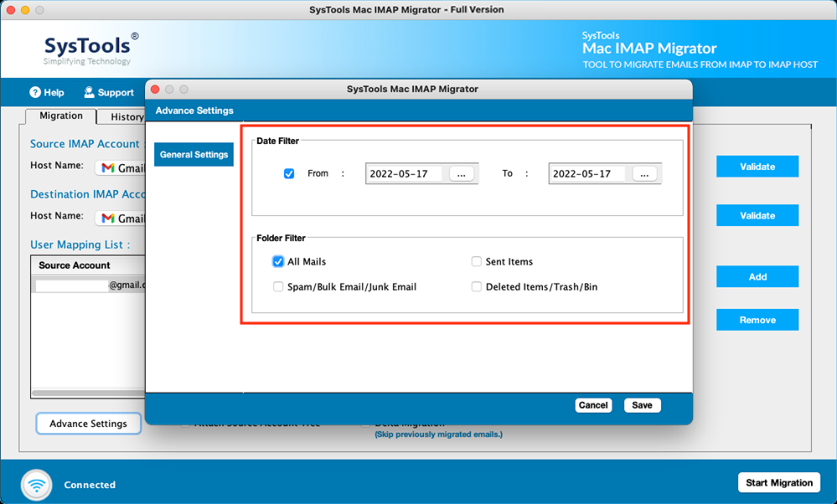Image resolution: width=837 pixels, height=504 pixels.
Task: Enable Deleted Items/Trash/Bin checkbox
Action: pyautogui.click(x=476, y=286)
